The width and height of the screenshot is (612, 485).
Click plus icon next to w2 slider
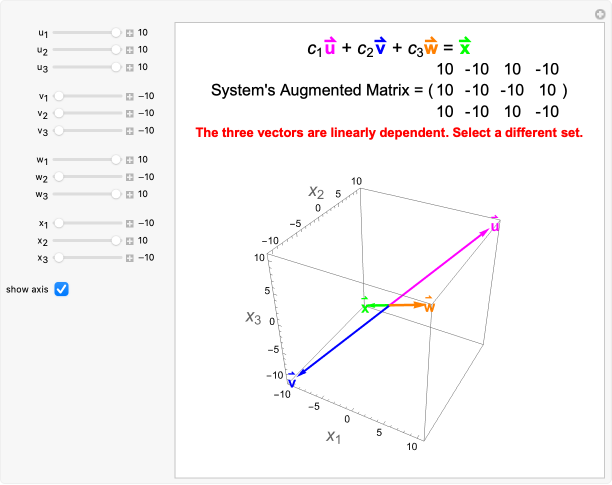[x=130, y=177]
